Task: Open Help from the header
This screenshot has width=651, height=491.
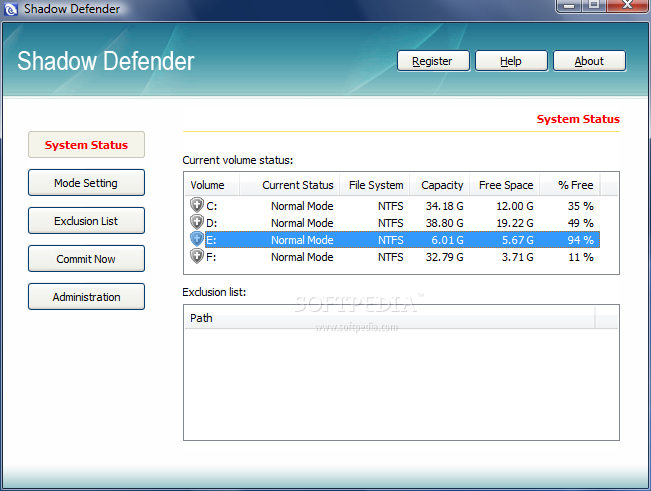Action: point(511,61)
